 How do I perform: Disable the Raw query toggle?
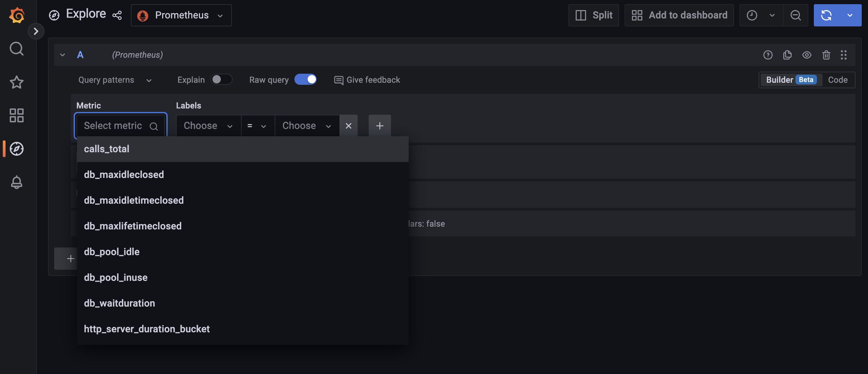(306, 79)
